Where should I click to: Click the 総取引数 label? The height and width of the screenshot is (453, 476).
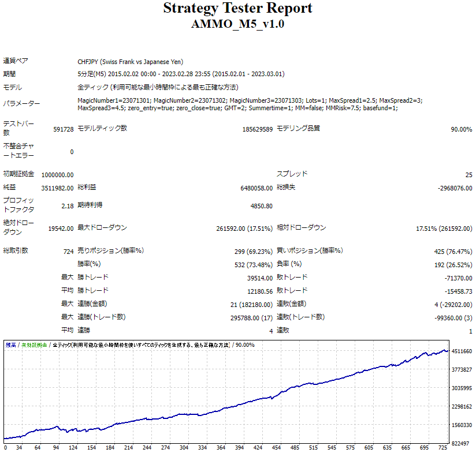[16, 250]
